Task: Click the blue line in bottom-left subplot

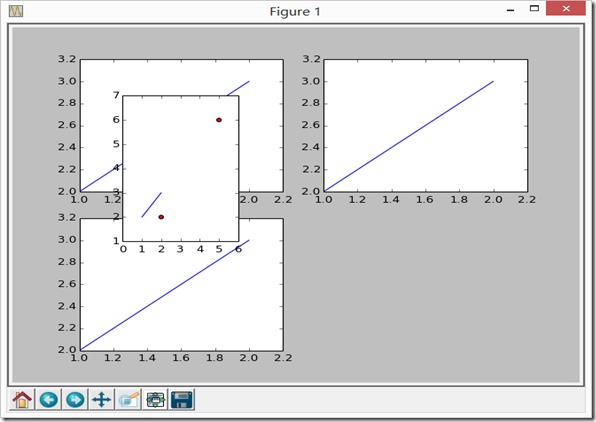Action: pyautogui.click(x=165, y=295)
